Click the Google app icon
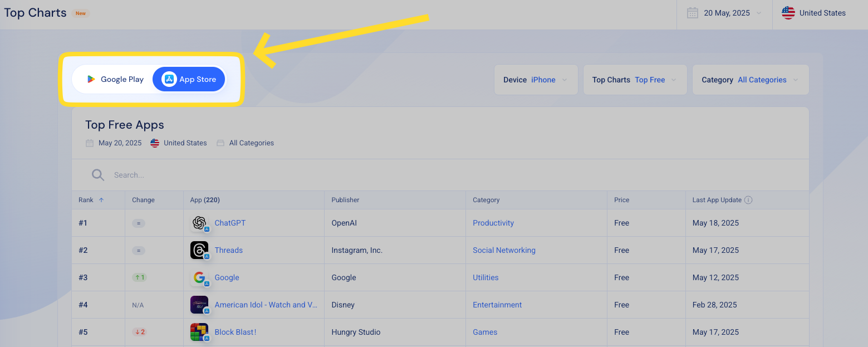Image resolution: width=868 pixels, height=347 pixels. 199,277
